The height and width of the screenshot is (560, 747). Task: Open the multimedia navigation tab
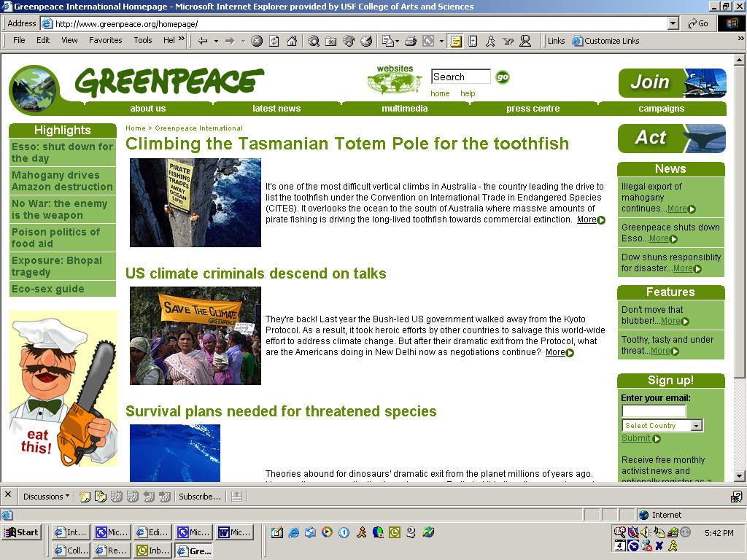405,109
